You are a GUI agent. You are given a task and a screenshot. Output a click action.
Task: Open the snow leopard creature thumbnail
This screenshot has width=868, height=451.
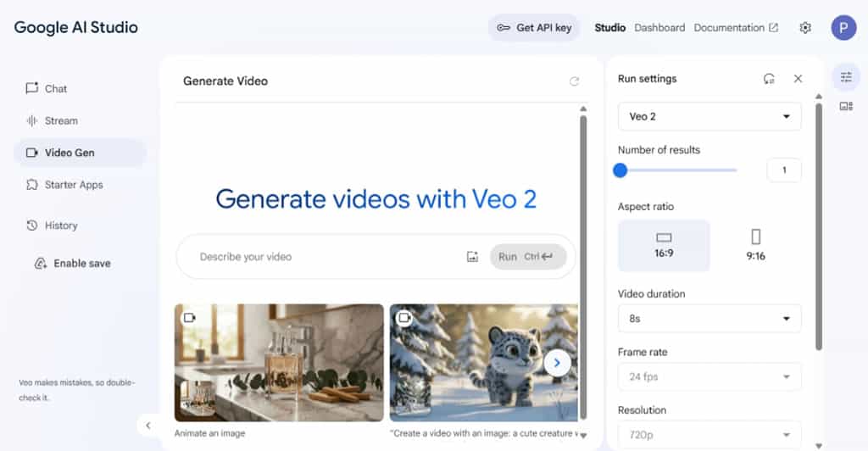(484, 363)
